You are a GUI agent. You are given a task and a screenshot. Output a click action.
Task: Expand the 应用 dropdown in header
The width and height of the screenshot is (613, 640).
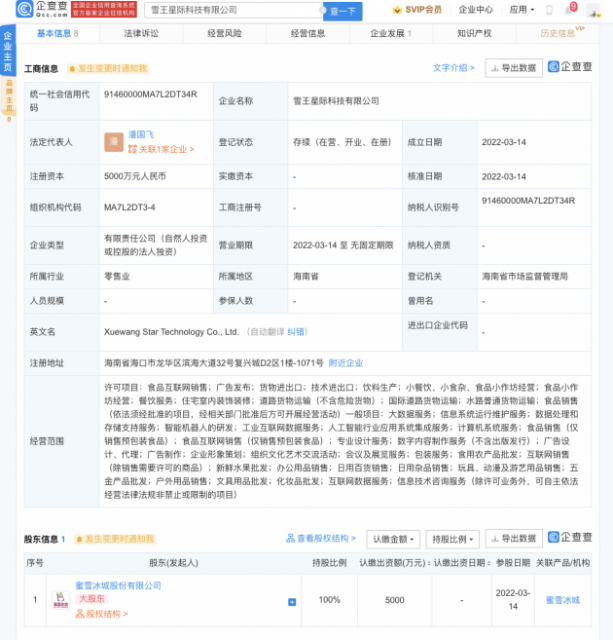pos(522,9)
